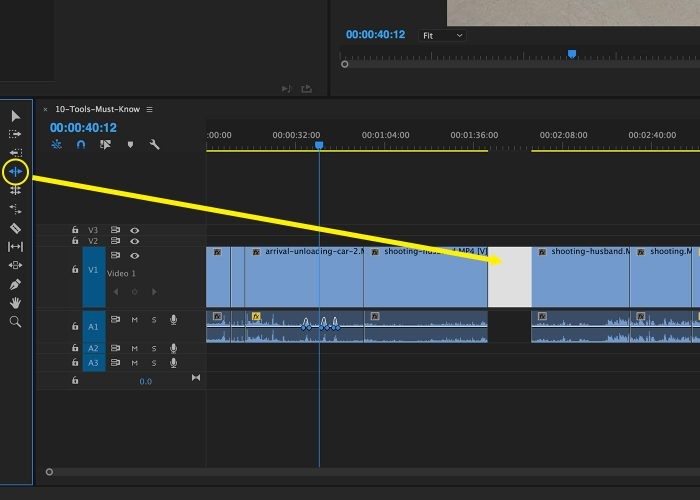Viewport: 700px width, 500px height.
Task: Target the A1 audio track header
Action: 93,326
